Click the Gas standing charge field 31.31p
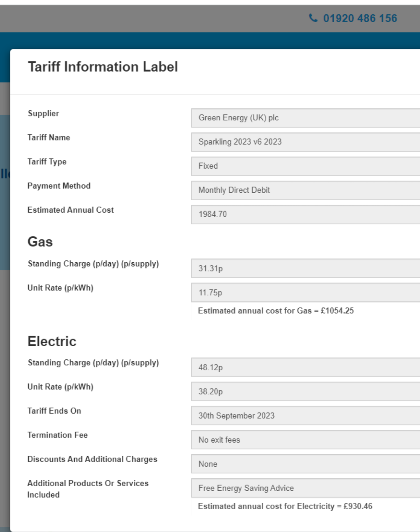 click(x=305, y=268)
